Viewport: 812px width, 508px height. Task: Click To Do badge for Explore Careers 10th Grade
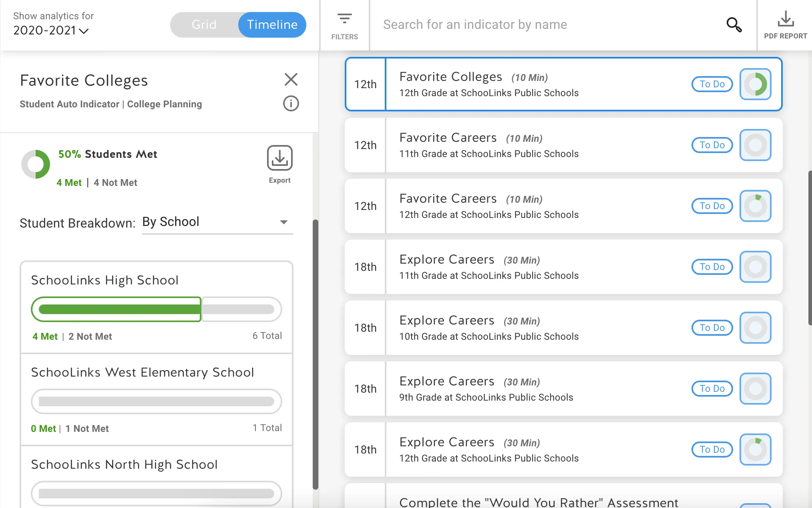click(712, 328)
